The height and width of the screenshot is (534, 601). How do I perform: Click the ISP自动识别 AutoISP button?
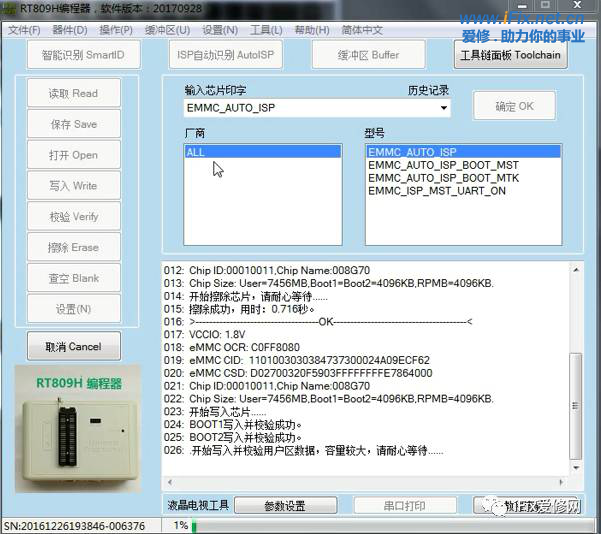(x=225, y=55)
